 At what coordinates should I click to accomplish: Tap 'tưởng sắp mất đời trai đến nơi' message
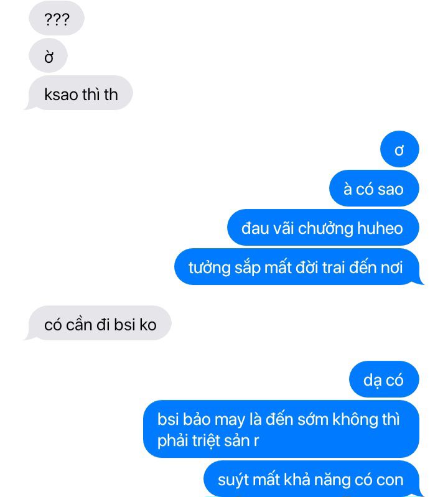pos(298,267)
